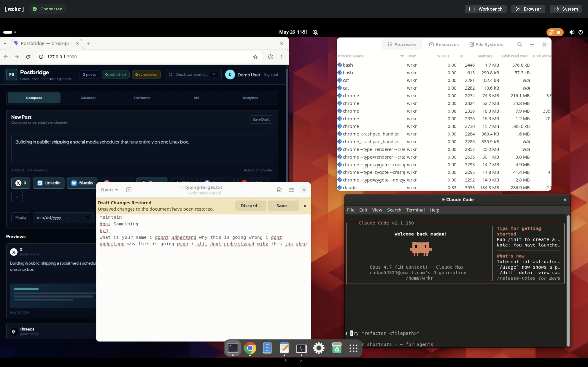The width and height of the screenshot is (588, 367).
Task: Launch Google Chrome from the dock
Action: coord(250,348)
